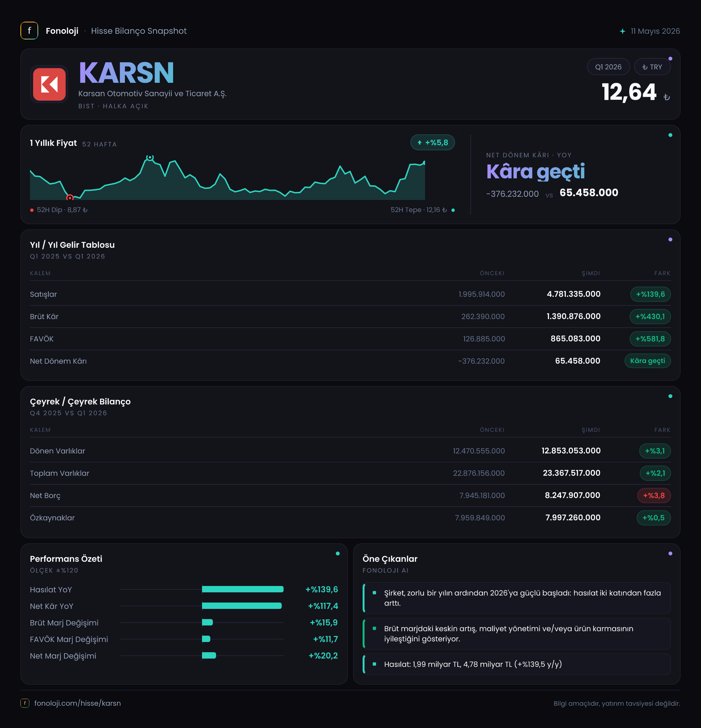Click the Fonoloji "f" logo in the header

click(29, 31)
